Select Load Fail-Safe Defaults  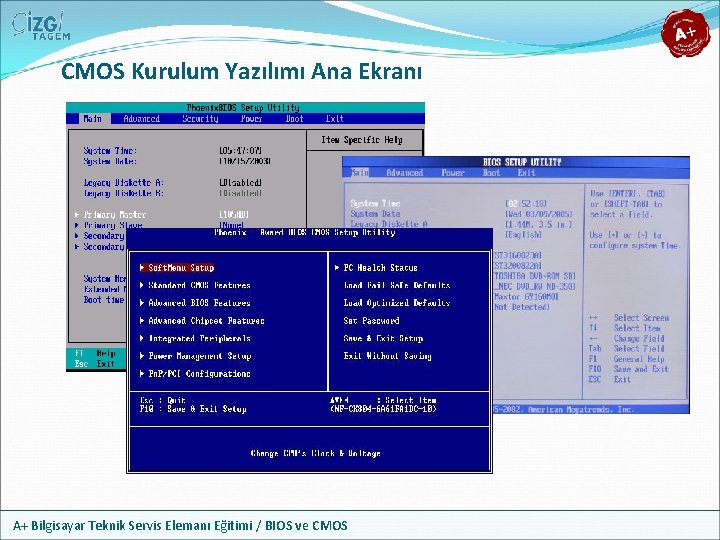[397, 285]
